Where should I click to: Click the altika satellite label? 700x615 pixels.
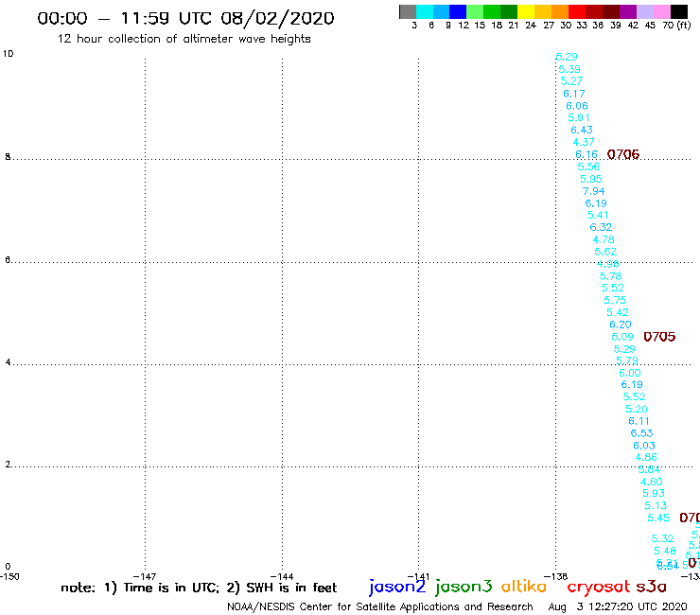tap(524, 587)
